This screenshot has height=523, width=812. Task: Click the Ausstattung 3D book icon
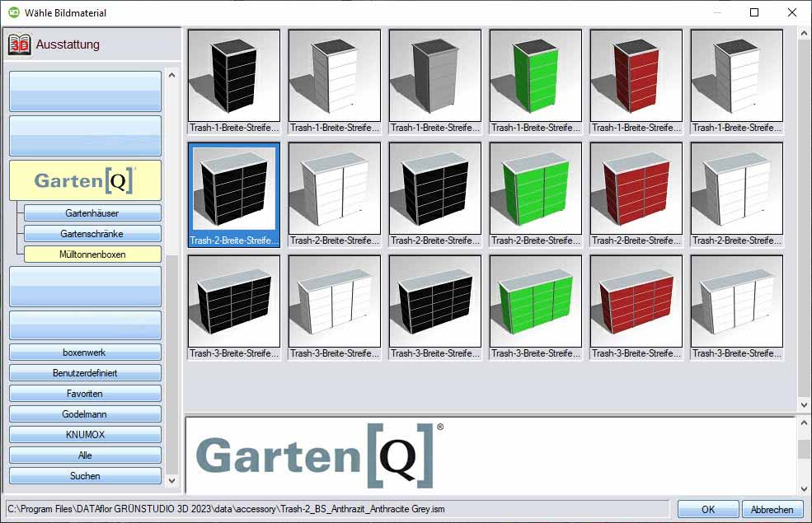tap(19, 44)
